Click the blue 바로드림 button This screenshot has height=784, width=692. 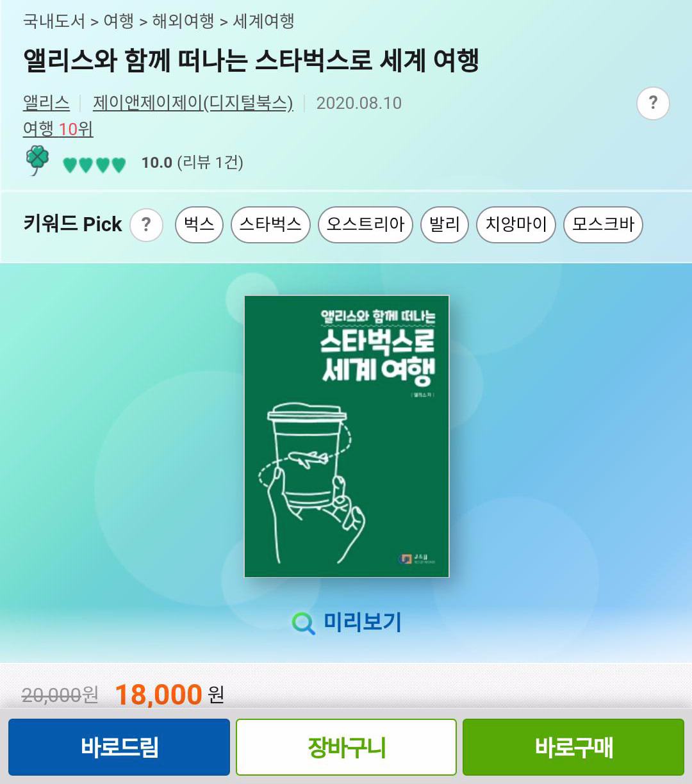click(x=119, y=747)
